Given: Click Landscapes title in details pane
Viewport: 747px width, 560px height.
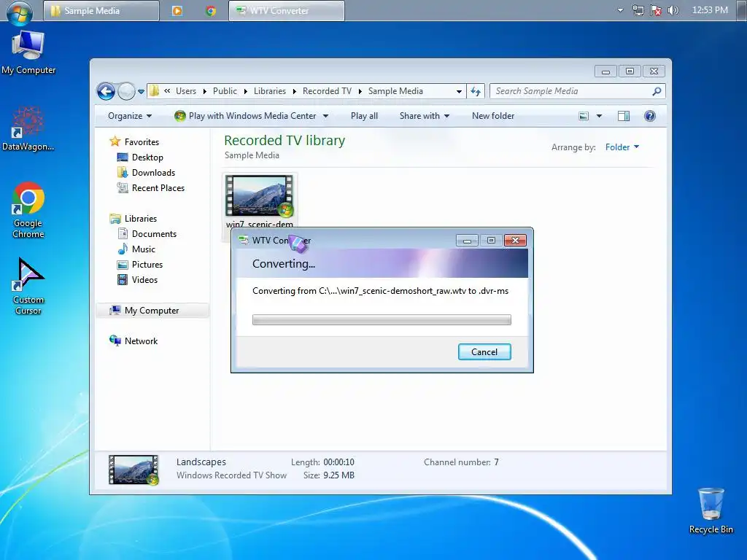Looking at the screenshot, I should click(x=201, y=462).
